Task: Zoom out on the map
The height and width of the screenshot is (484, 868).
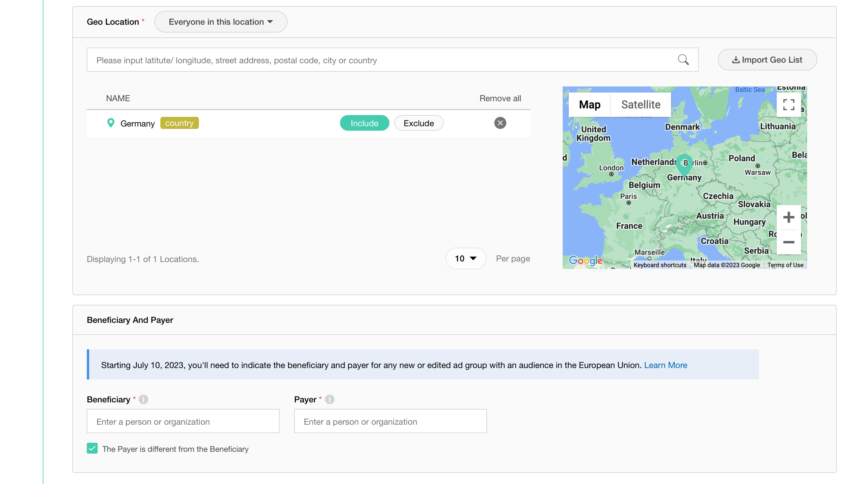Action: tap(788, 242)
